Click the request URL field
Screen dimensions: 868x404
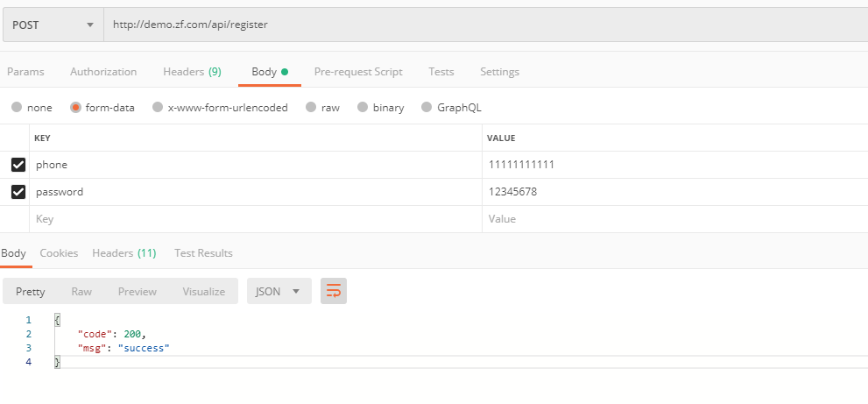485,25
